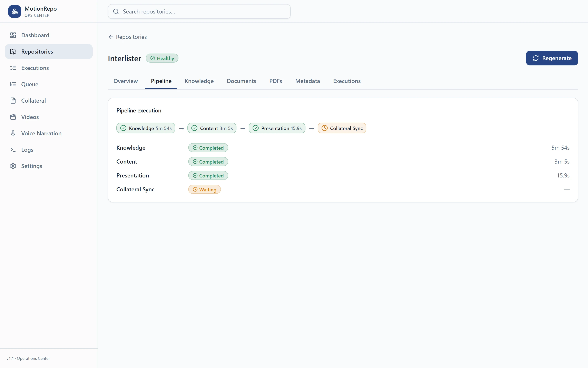This screenshot has height=368, width=588.
Task: Open the Logs terminal icon
Action: click(x=13, y=150)
